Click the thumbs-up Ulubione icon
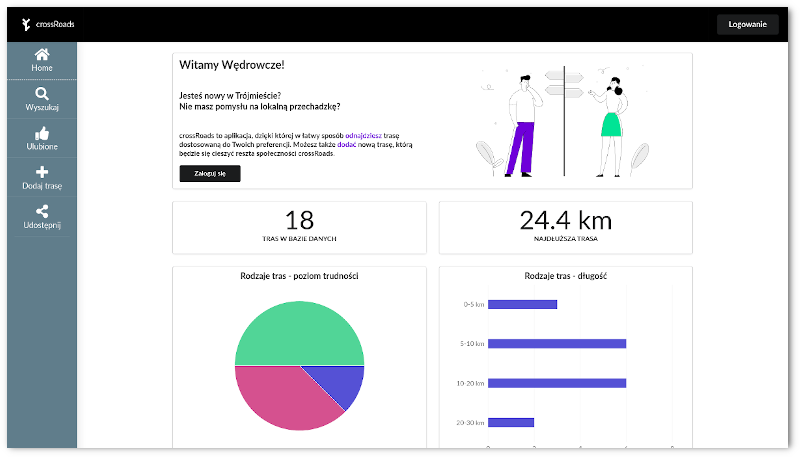800x457 pixels. [42, 133]
